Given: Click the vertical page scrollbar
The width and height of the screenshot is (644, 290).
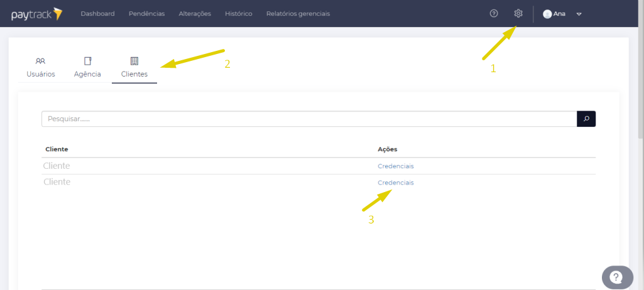Looking at the screenshot, I should (640, 75).
